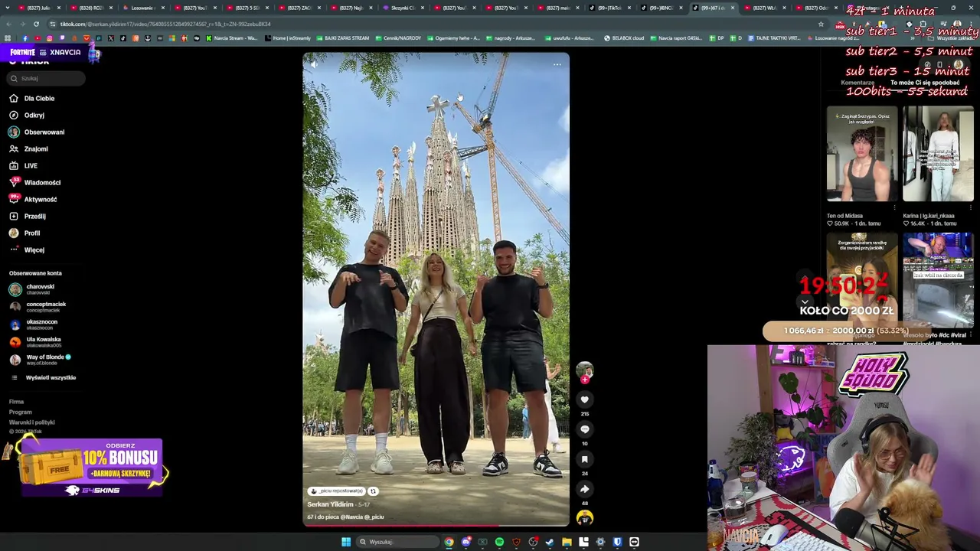980x551 pixels.
Task: Save the video with the bookmark icon
Action: 584,459
